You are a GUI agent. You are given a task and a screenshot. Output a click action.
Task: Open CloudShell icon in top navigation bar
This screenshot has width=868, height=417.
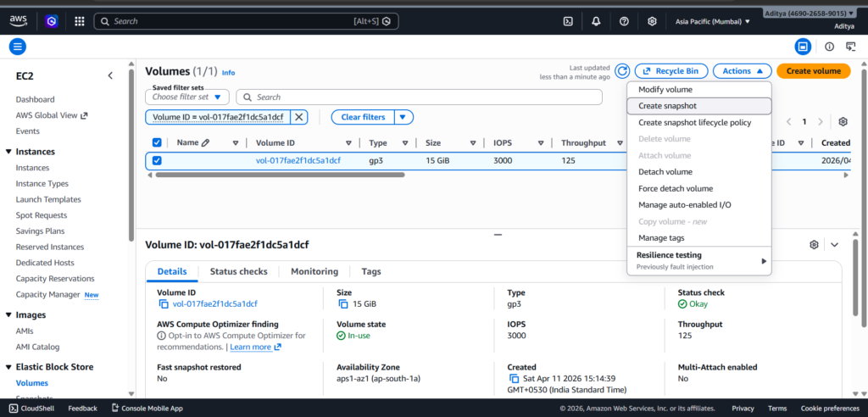569,21
